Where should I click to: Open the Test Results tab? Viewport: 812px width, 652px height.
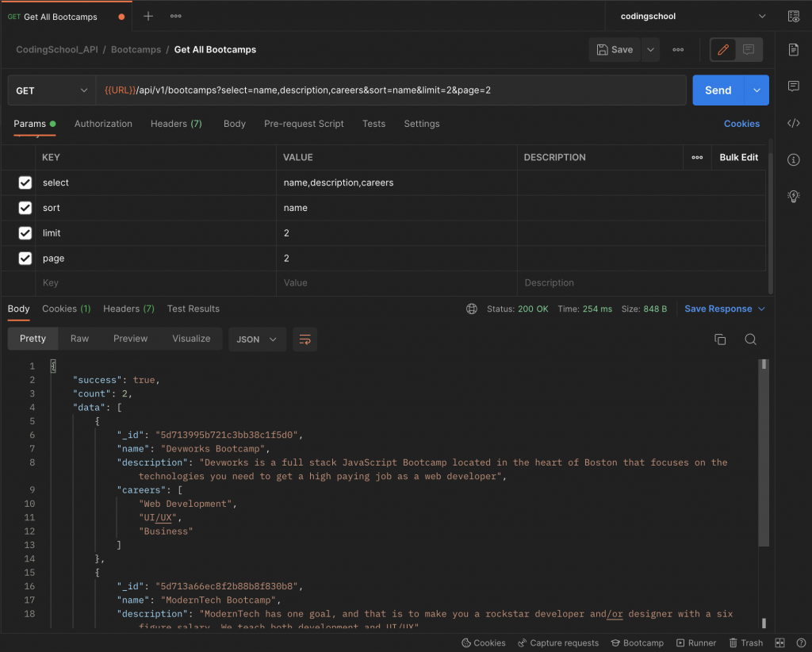pos(193,309)
